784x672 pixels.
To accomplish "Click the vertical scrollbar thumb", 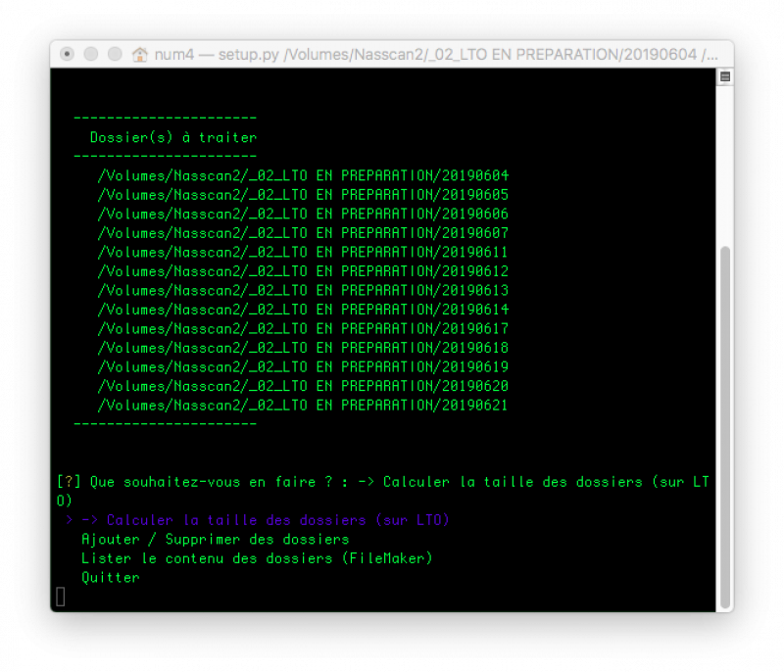I will 725,421.
